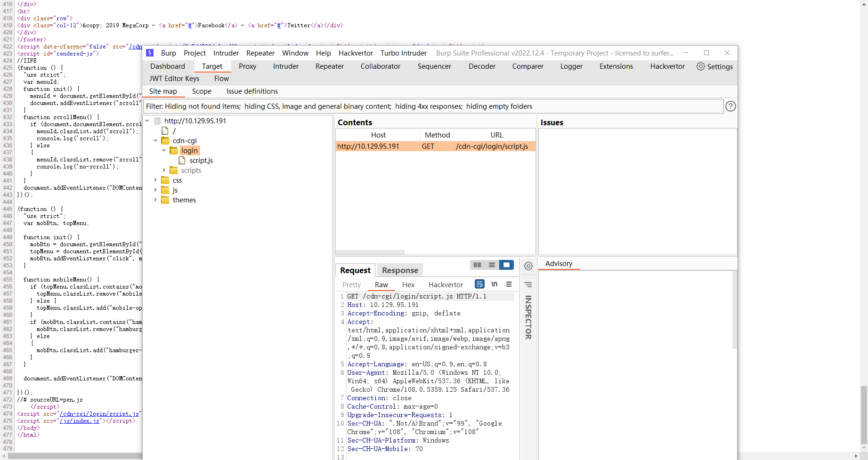Select the Hackvertor request view tab
The width and height of the screenshot is (868, 460).
[446, 285]
